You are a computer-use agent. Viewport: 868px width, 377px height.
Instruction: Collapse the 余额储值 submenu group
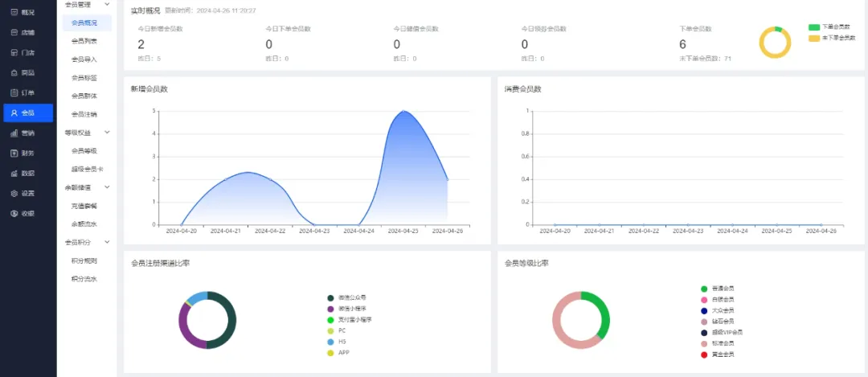click(x=107, y=187)
